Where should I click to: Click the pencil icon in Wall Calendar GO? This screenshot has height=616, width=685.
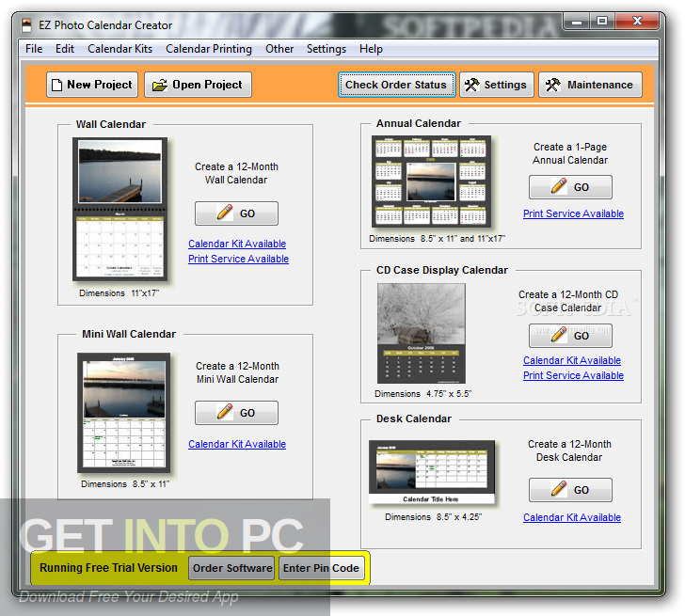coord(225,213)
